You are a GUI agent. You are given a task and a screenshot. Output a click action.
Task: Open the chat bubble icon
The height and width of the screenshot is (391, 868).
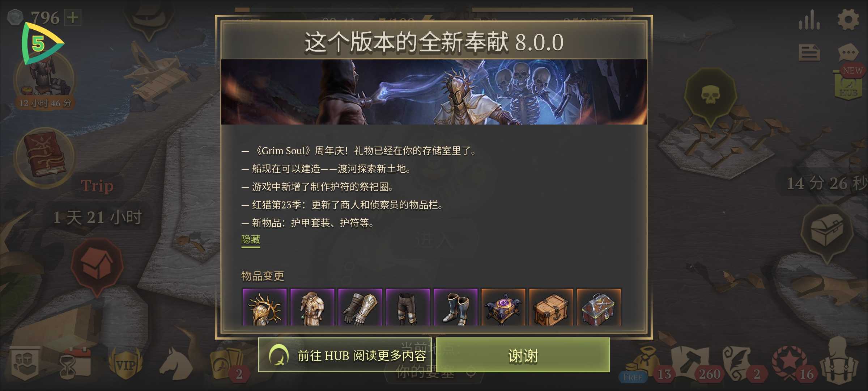(x=848, y=53)
